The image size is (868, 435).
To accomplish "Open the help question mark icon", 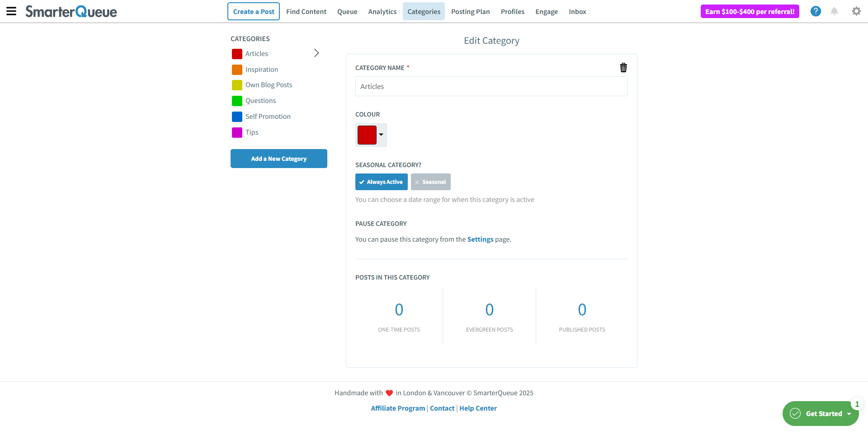I will pyautogui.click(x=816, y=11).
